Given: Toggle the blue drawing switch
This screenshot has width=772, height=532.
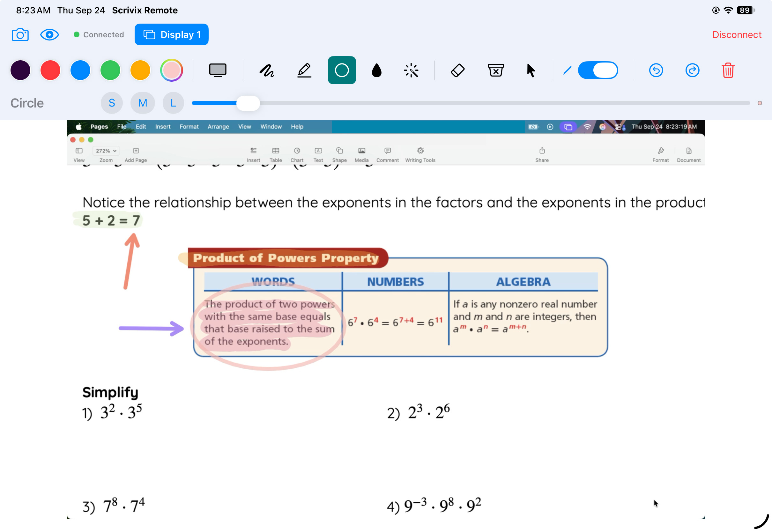Looking at the screenshot, I should click(598, 70).
